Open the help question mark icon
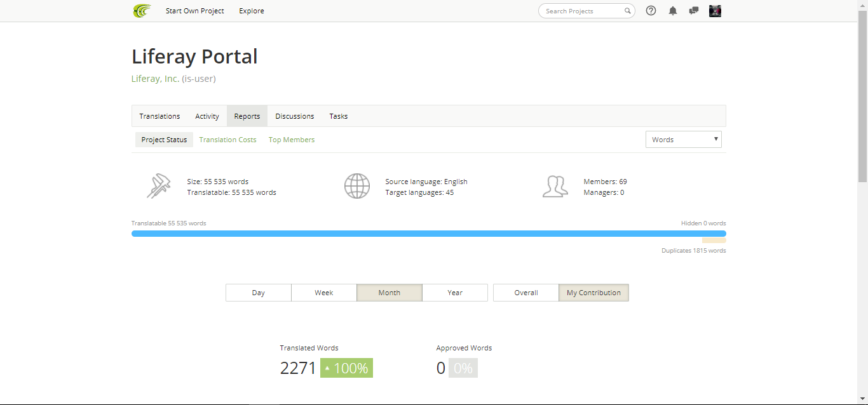 tap(651, 11)
